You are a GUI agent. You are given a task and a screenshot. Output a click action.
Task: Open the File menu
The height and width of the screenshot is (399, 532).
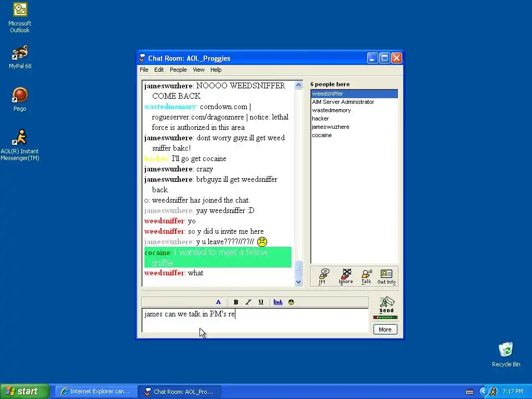pos(144,70)
